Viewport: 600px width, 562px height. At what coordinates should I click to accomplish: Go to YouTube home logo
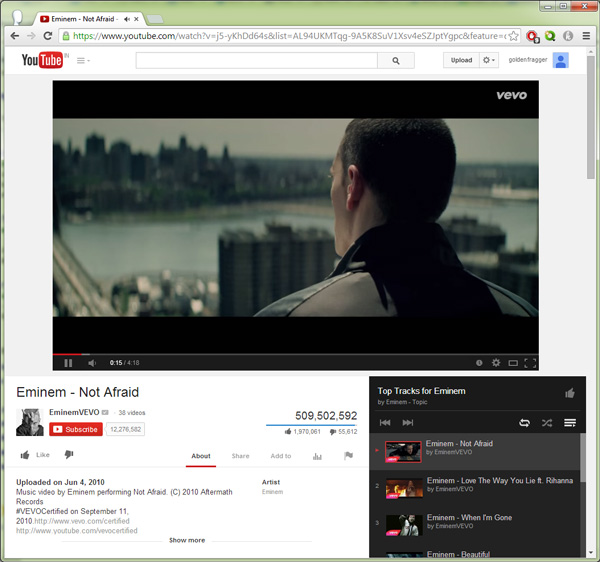click(x=42, y=60)
